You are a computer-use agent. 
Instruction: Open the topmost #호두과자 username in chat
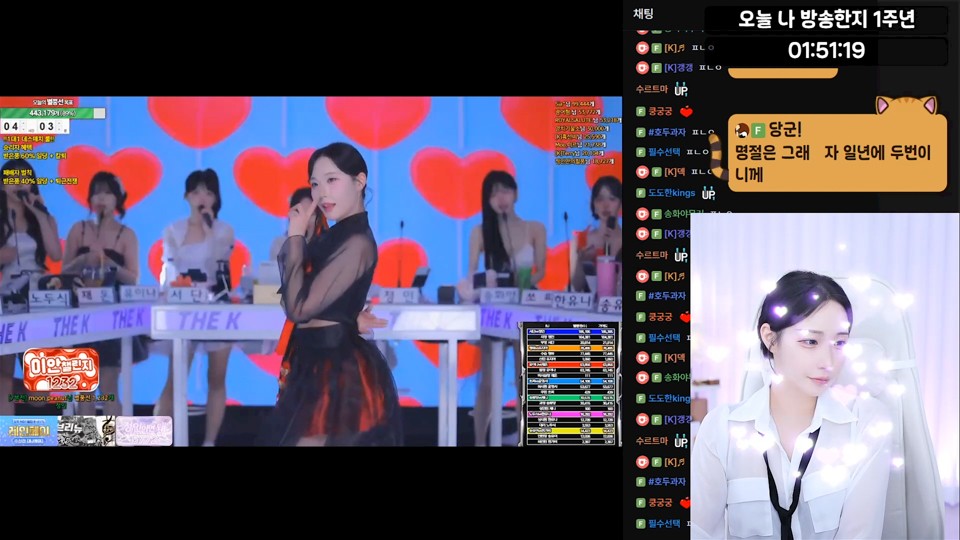pos(666,132)
